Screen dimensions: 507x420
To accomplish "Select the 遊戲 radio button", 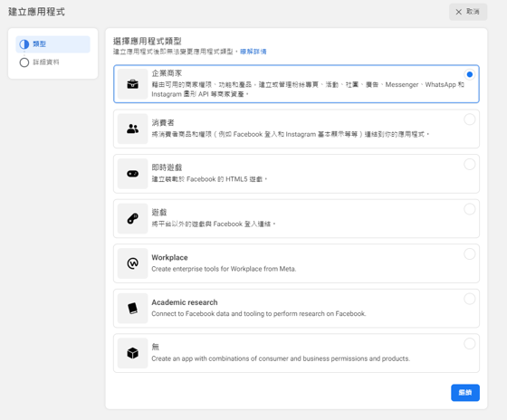I will click(470, 209).
